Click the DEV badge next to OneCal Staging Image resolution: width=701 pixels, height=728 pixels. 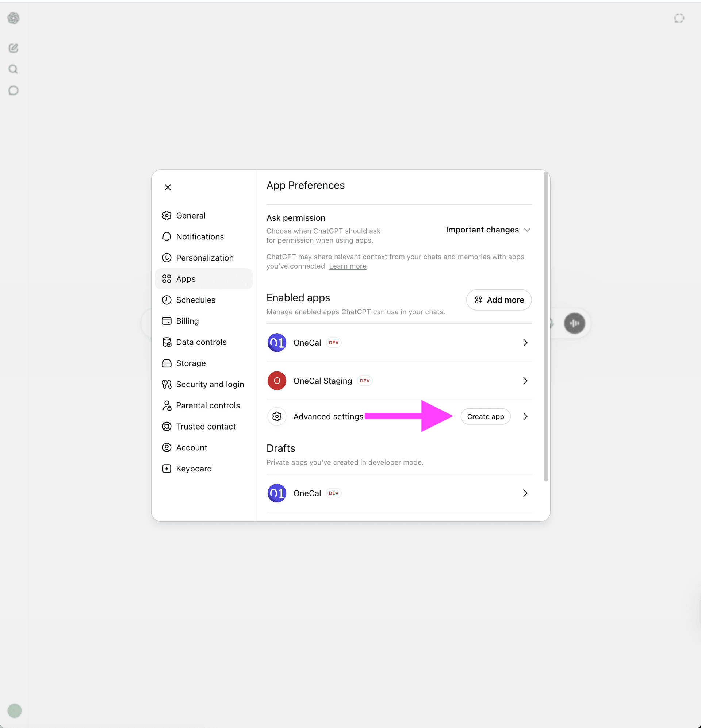[365, 381]
